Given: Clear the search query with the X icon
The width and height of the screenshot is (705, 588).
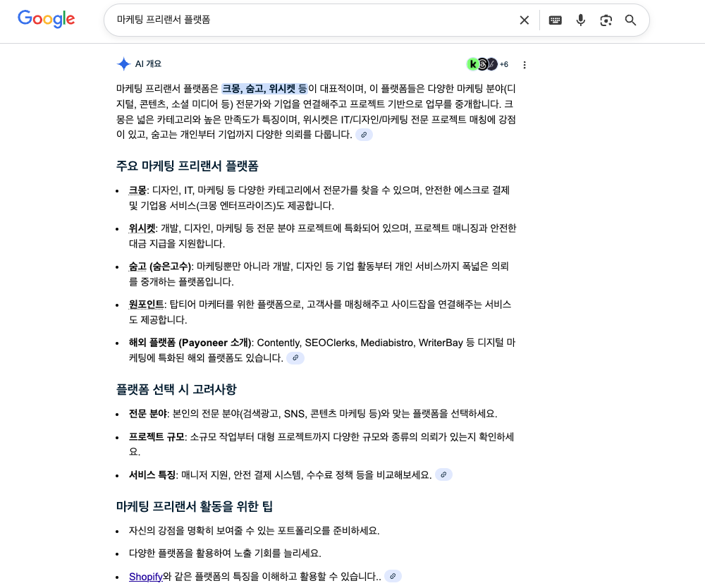Looking at the screenshot, I should (x=524, y=20).
